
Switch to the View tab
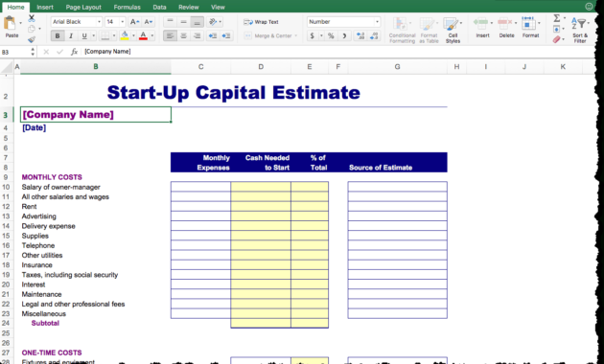point(218,7)
